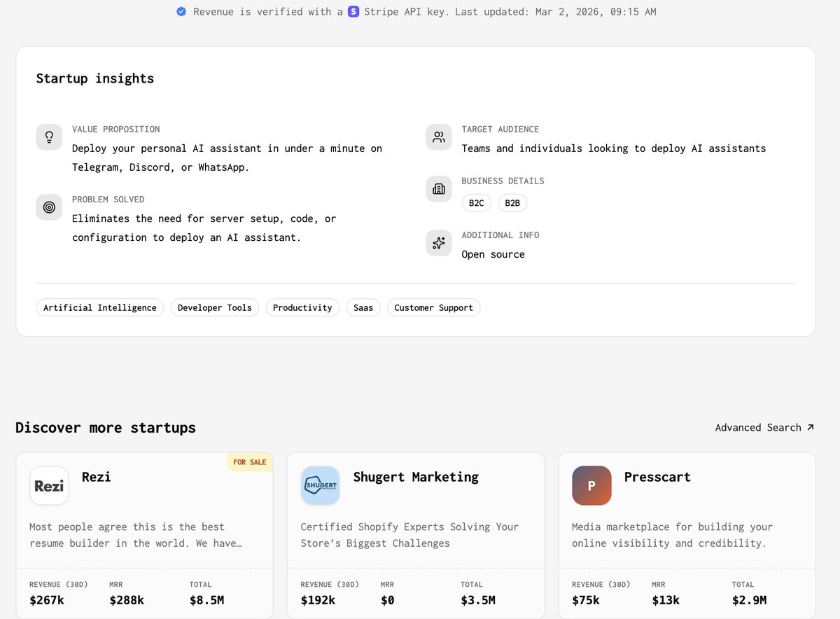Click the Startup insights heading
The width and height of the screenshot is (840, 619).
[x=95, y=78]
